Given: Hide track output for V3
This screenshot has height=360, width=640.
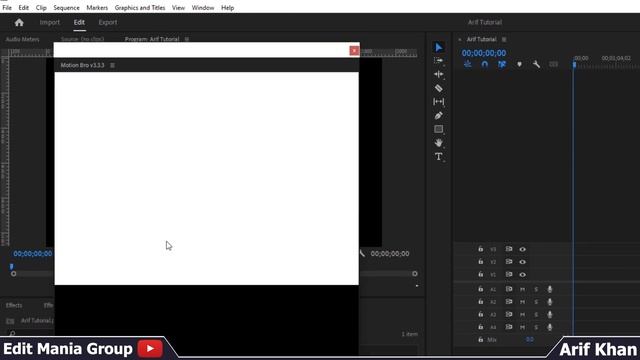Looking at the screenshot, I should coord(522,249).
